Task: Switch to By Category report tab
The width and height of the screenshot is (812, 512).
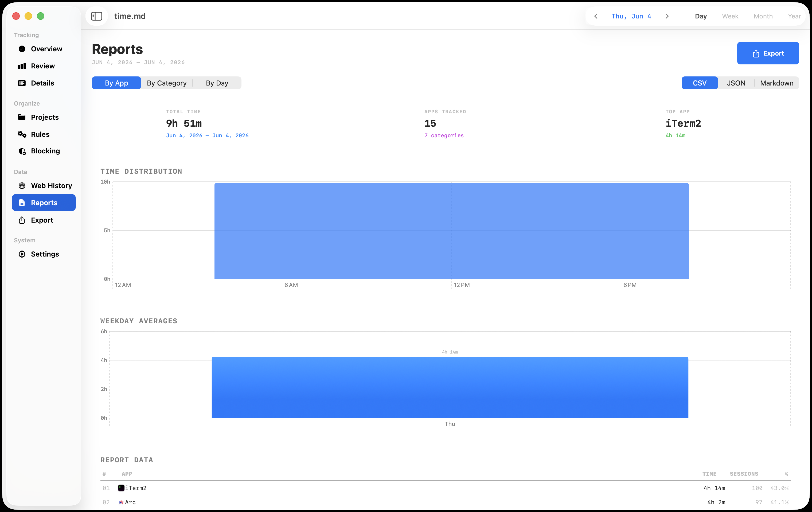Action: click(x=167, y=83)
